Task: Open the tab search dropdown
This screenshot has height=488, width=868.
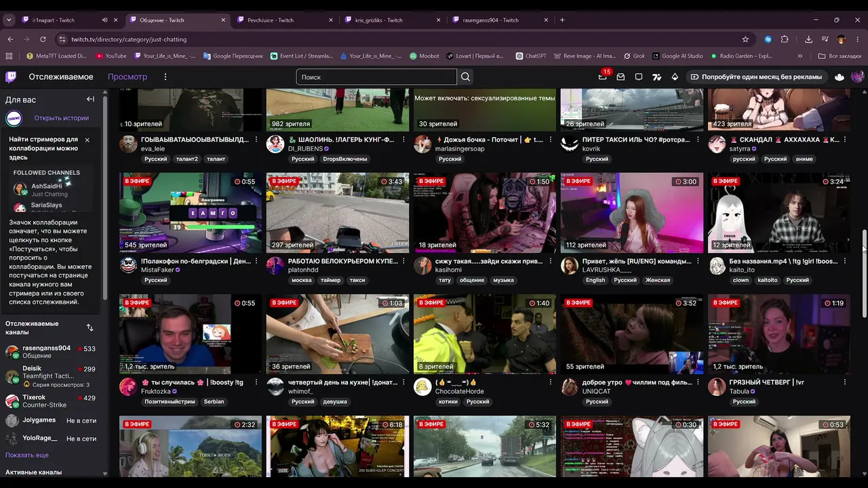Action: point(9,20)
